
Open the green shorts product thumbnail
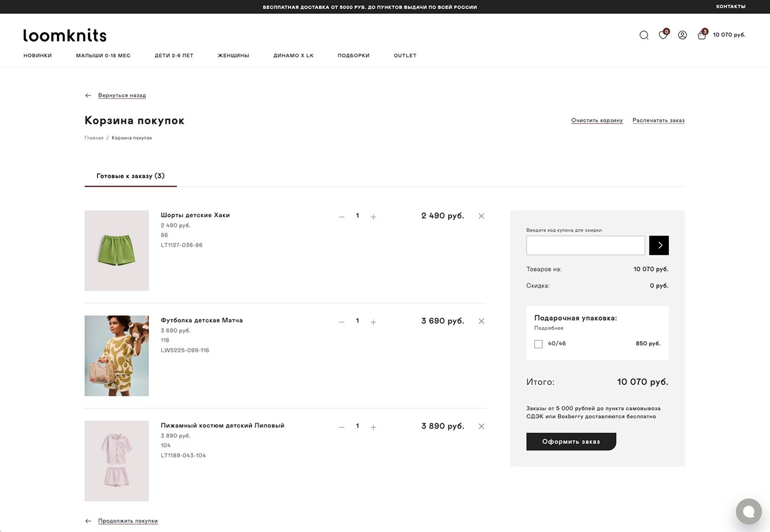[x=117, y=250]
